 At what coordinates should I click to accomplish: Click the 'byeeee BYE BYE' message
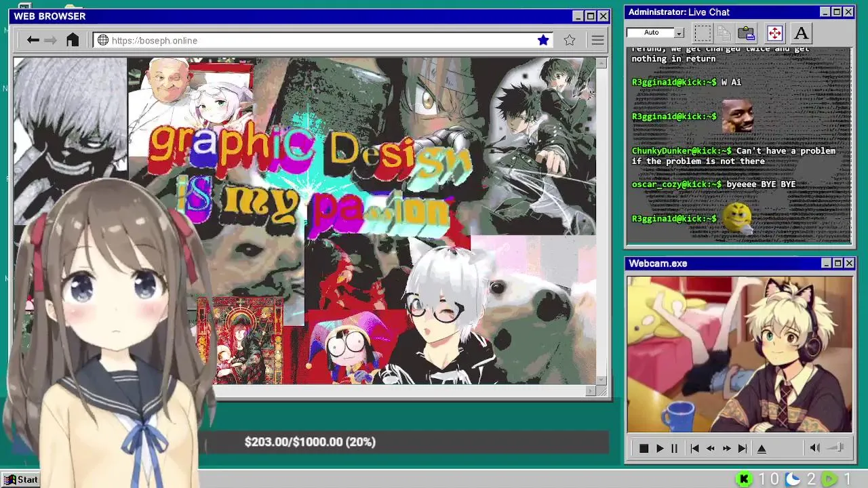(x=761, y=184)
